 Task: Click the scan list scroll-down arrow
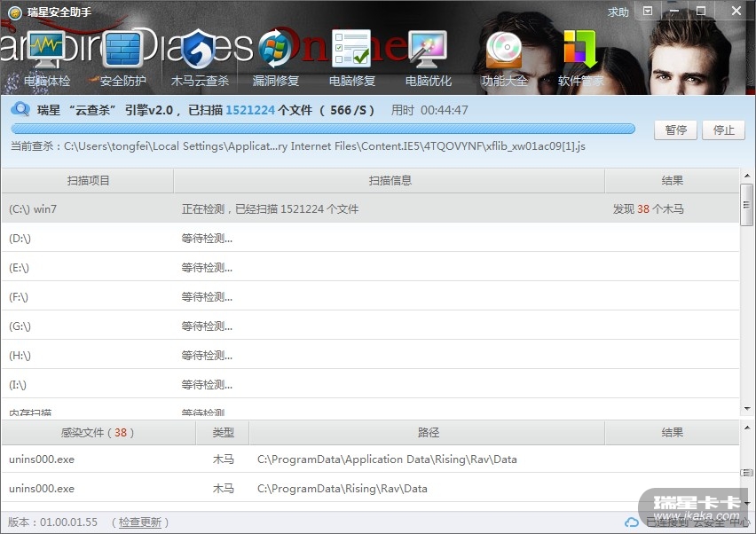747,409
